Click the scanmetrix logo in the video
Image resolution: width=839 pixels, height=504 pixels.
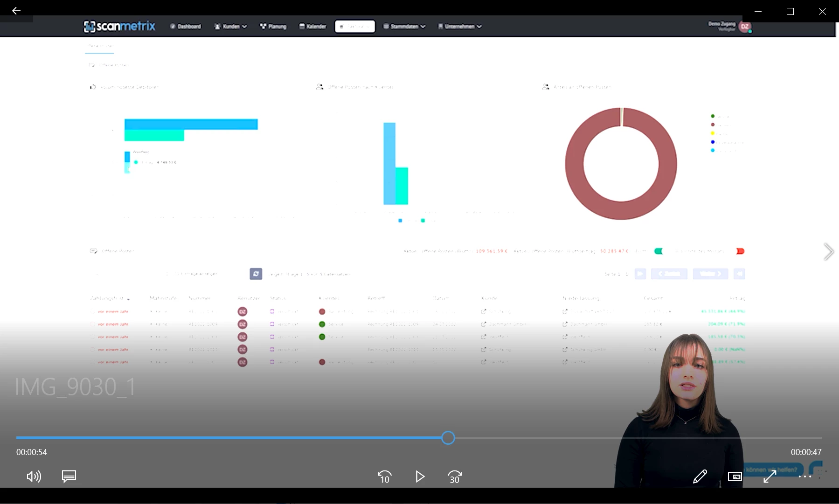(120, 26)
